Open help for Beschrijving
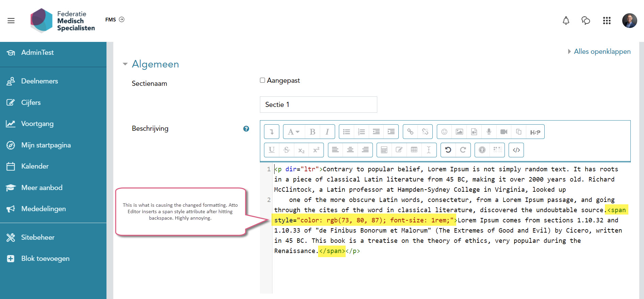The image size is (644, 299). pyautogui.click(x=246, y=129)
